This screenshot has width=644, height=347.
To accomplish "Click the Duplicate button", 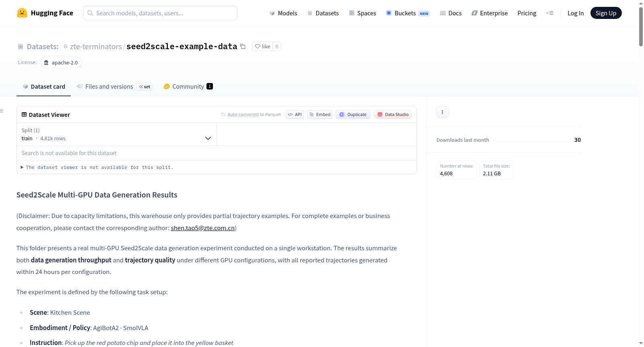I will [x=353, y=114].
